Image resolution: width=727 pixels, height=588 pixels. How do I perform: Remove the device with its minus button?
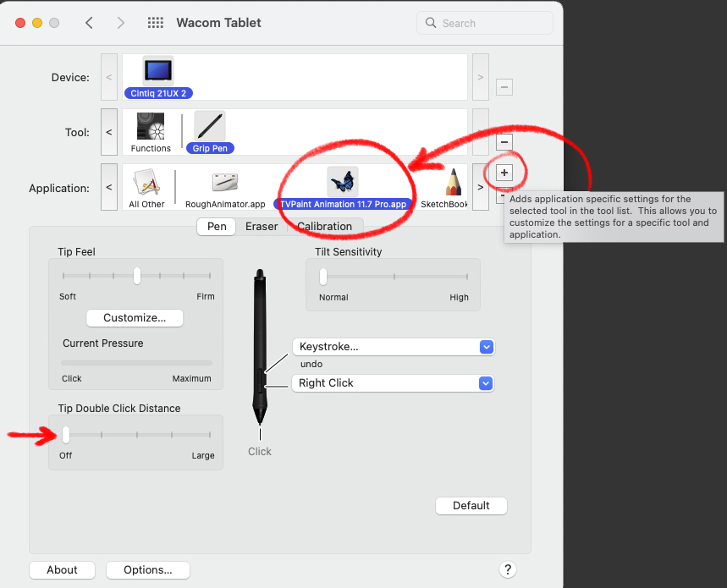coord(504,86)
